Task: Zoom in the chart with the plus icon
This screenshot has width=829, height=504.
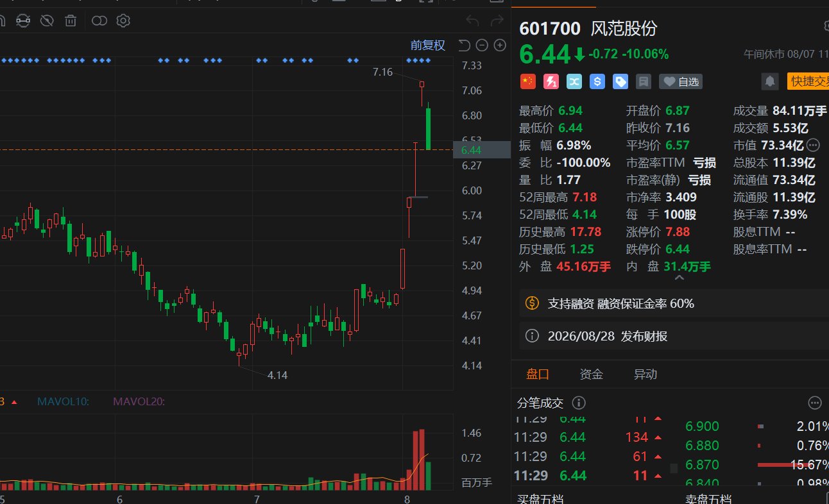Action: pyautogui.click(x=500, y=45)
